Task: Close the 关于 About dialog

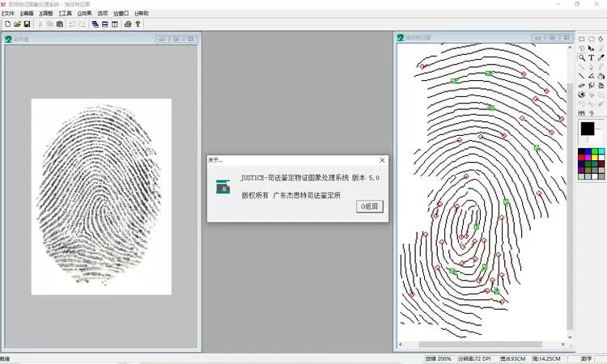Action: click(x=381, y=160)
